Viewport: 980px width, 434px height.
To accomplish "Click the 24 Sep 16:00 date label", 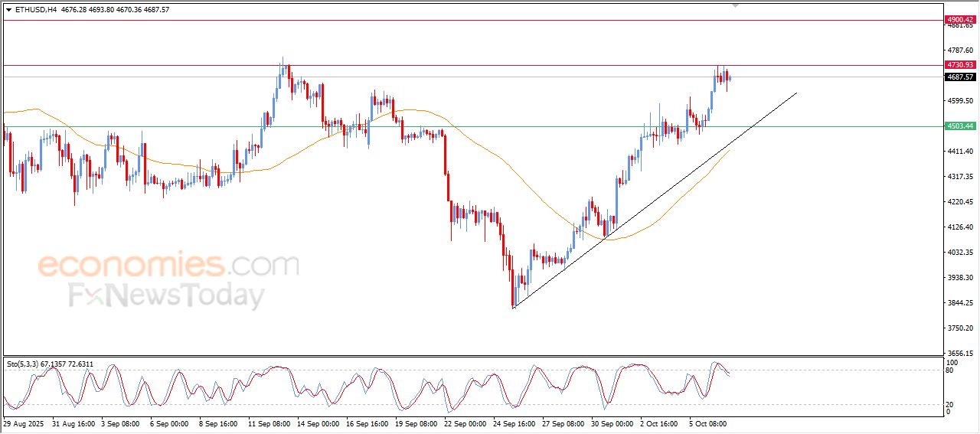I will (514, 423).
